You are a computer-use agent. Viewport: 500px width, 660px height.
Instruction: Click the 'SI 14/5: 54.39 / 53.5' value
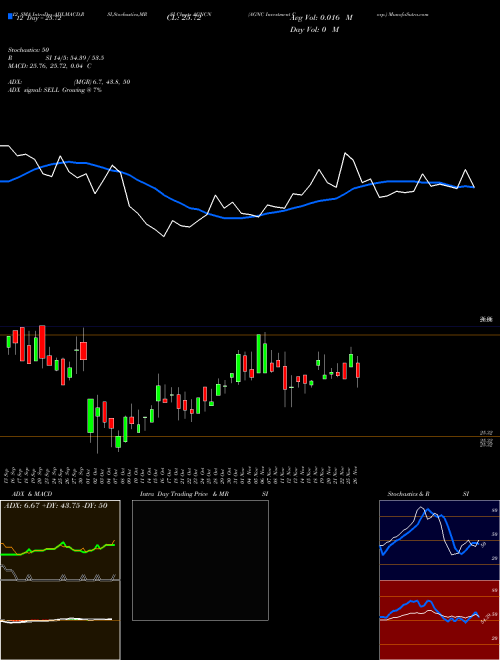75,58
